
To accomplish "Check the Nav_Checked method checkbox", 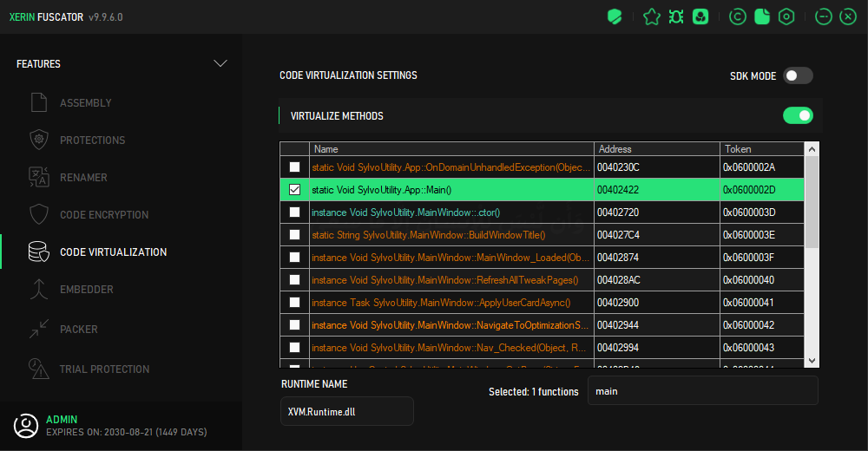I will tap(294, 348).
